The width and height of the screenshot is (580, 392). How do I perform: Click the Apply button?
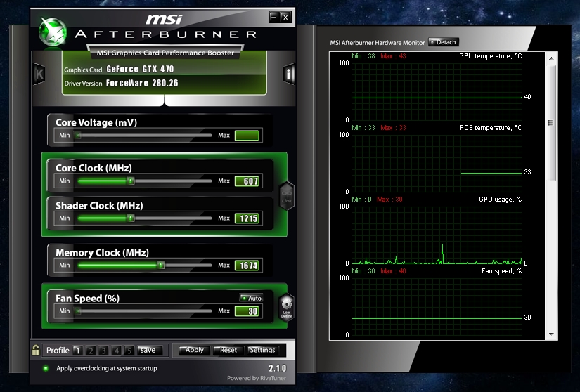194,351
